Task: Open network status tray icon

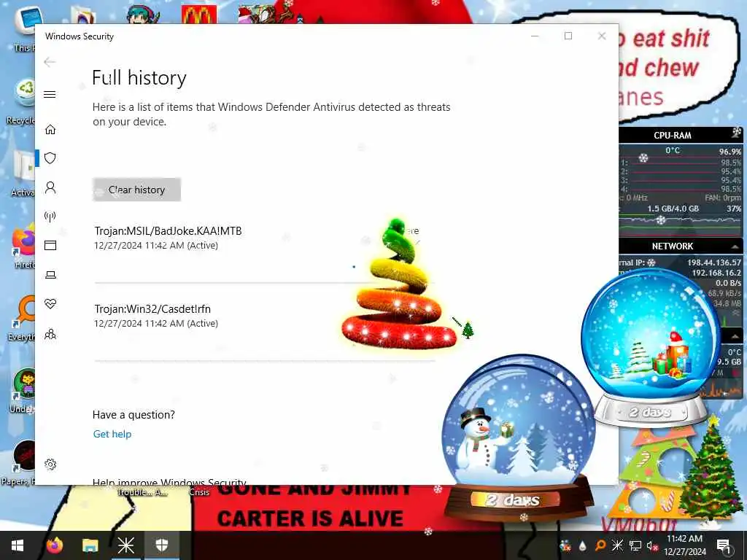Action: pyautogui.click(x=635, y=545)
